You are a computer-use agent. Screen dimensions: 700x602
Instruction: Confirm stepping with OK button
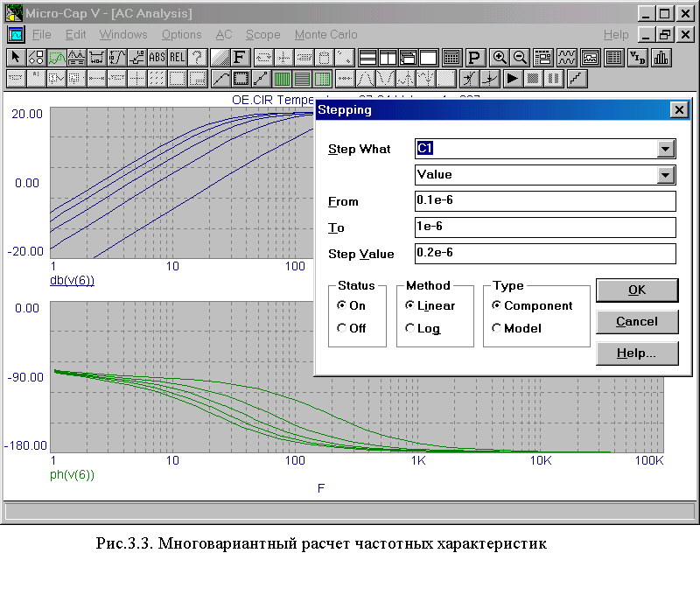[x=637, y=290]
